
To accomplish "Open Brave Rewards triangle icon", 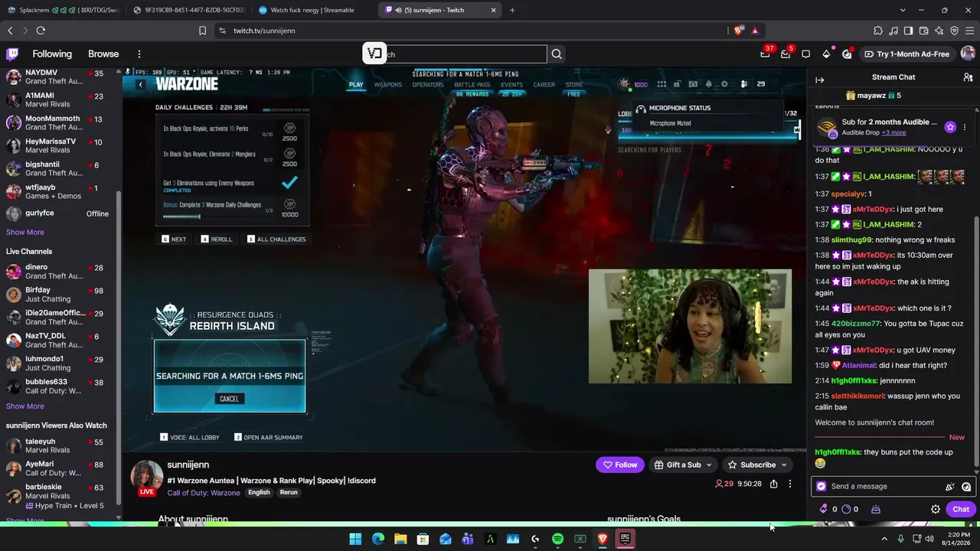I will [x=755, y=31].
